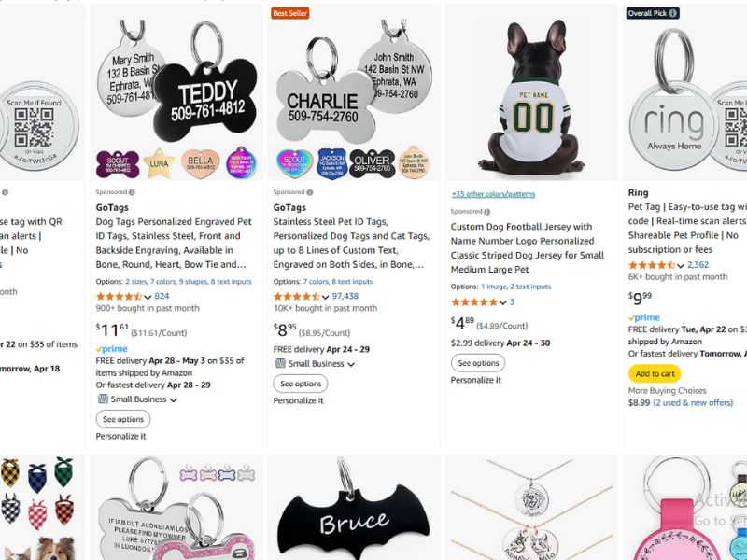This screenshot has height=560, width=747.
Task: Click Small Business storefront icon on $11.61 listing
Action: (x=102, y=399)
